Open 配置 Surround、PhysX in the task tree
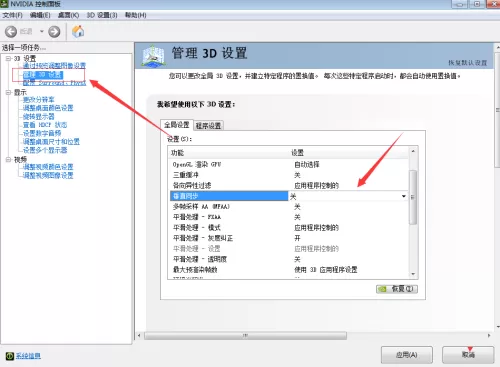500x367 pixels. (x=54, y=82)
